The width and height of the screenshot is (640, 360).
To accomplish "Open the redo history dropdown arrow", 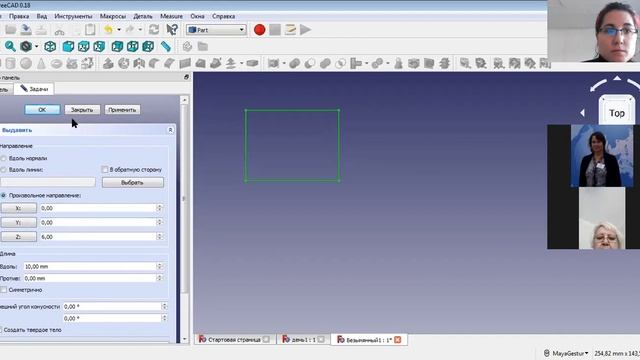I will pyautogui.click(x=140, y=29).
